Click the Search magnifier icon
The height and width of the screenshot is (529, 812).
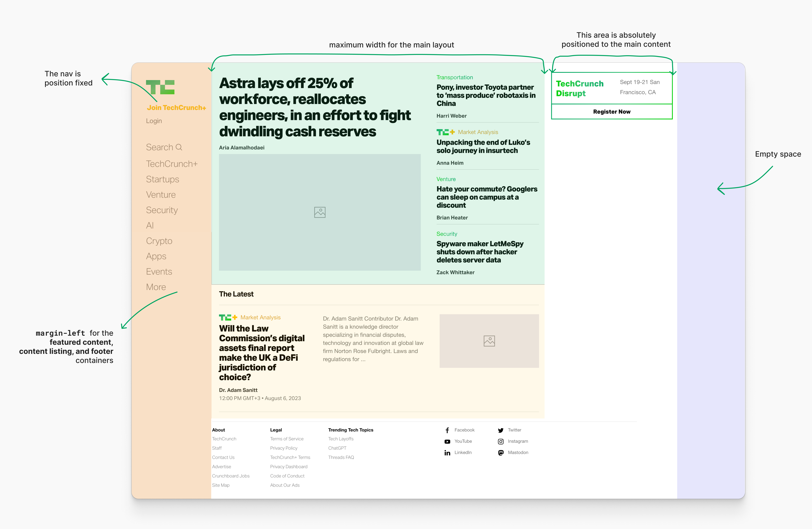179,147
